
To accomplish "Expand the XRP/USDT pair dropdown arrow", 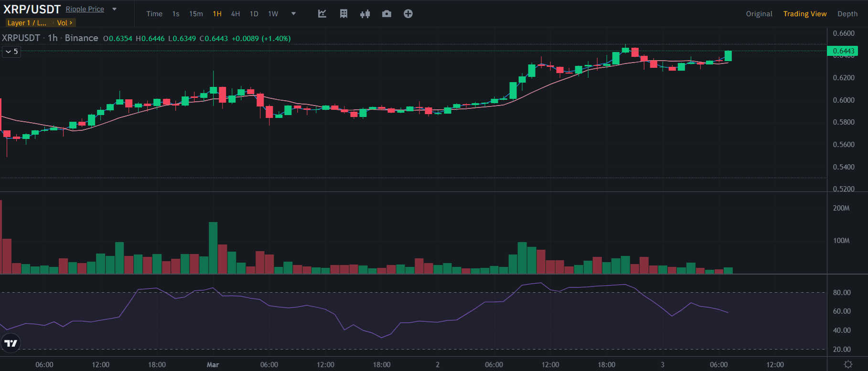I will 115,9.
